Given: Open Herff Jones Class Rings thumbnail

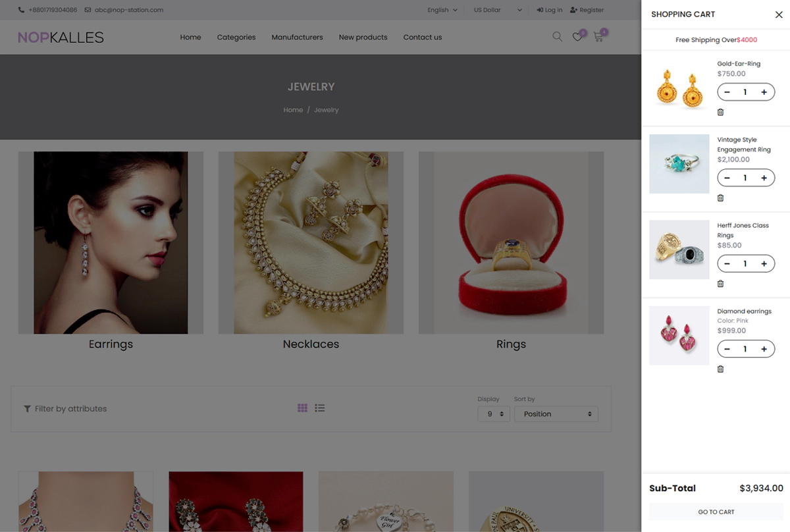Looking at the screenshot, I should (679, 250).
